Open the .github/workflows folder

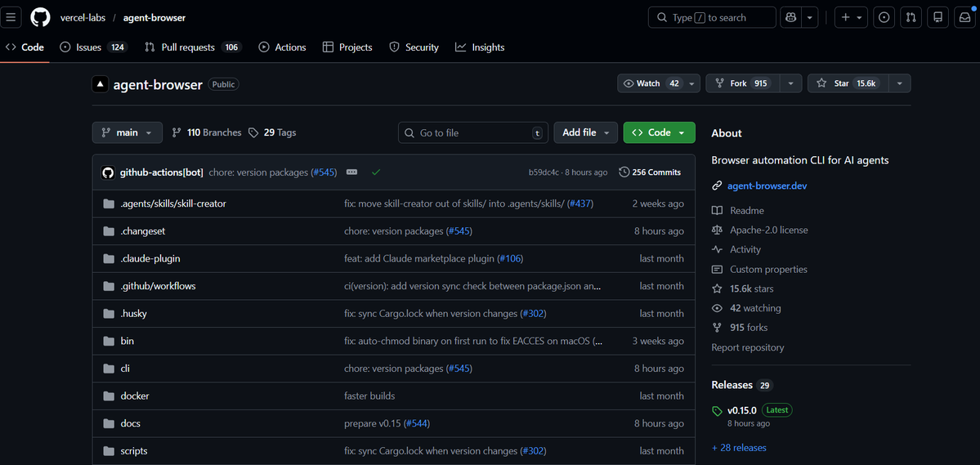click(x=158, y=286)
